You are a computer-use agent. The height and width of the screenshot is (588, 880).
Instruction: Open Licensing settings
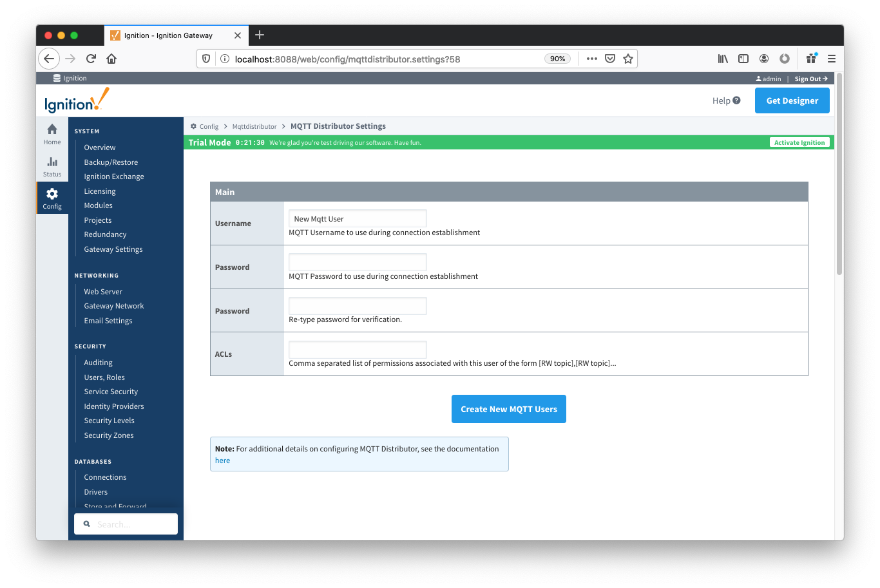pos(100,191)
